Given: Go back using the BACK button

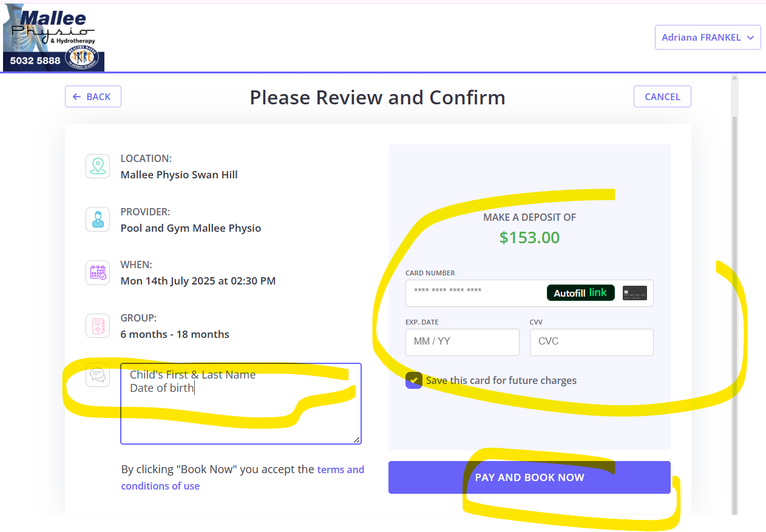Looking at the screenshot, I should 93,96.
